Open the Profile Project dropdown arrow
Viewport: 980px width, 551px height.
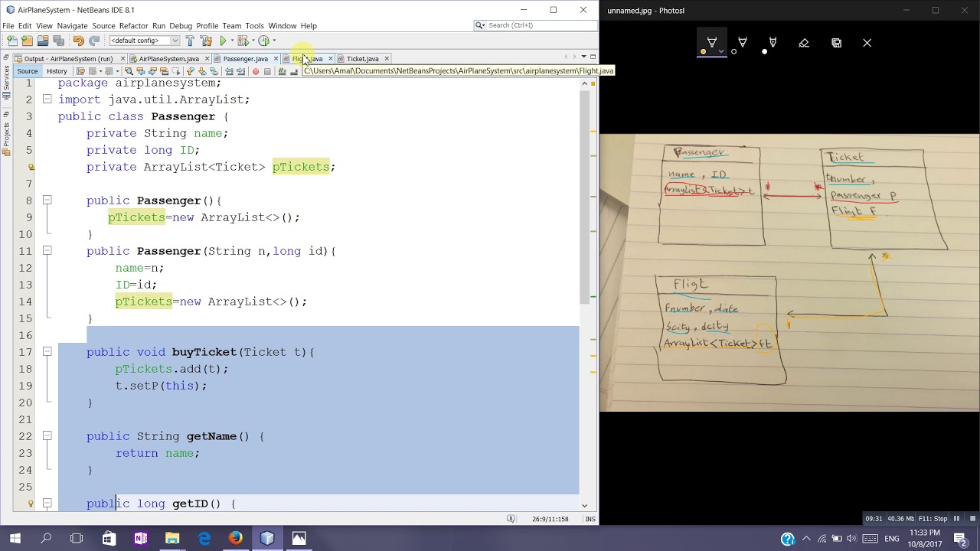(x=274, y=41)
